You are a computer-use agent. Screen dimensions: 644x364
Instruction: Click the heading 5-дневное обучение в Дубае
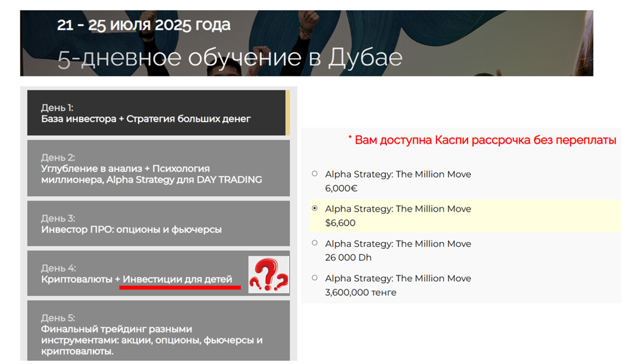(x=230, y=58)
